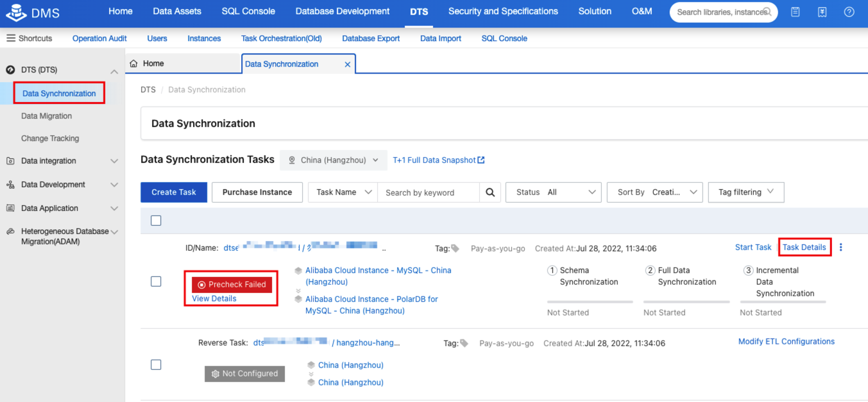Viewport: 868px width, 402px height.
Task: Click the Purchase Instance button
Action: [x=257, y=192]
